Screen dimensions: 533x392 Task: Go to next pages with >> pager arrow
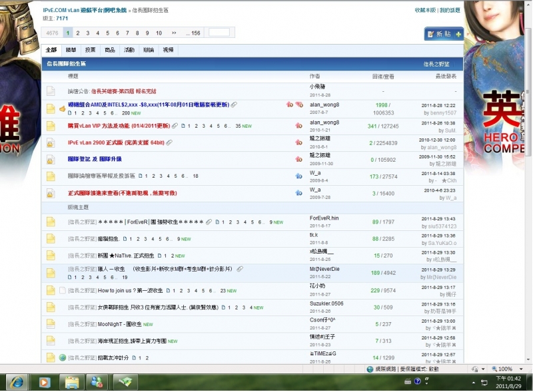pyautogui.click(x=174, y=33)
